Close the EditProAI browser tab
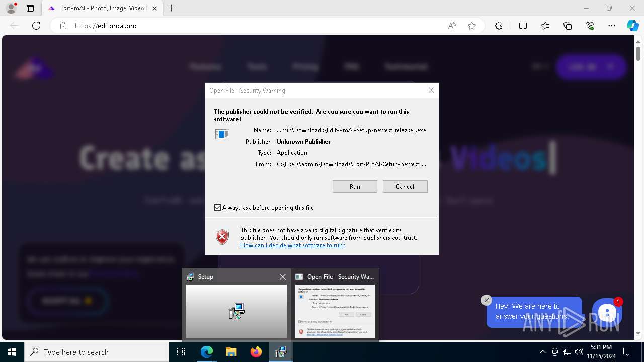The width and height of the screenshot is (644, 362). [x=154, y=8]
